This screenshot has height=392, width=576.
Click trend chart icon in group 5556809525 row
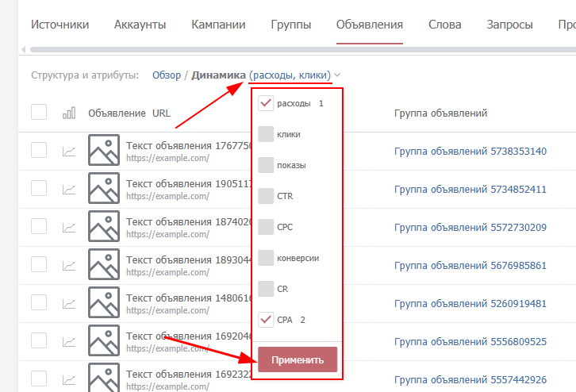[69, 341]
